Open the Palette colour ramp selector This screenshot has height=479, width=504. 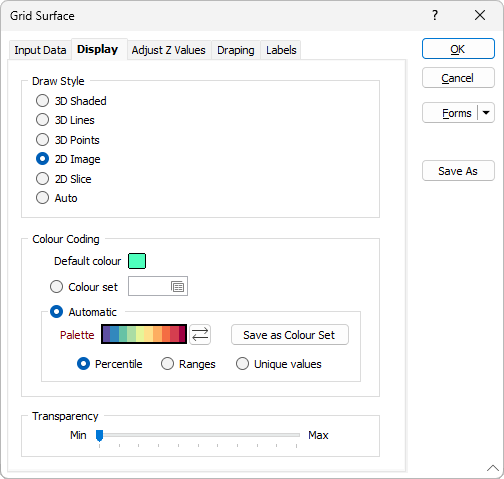(x=144, y=334)
